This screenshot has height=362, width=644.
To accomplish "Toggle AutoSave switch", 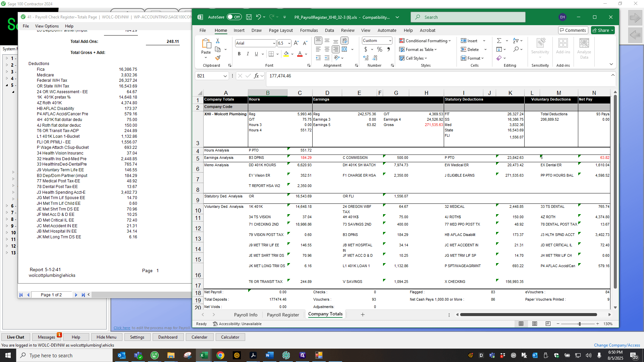I will click(x=234, y=17).
